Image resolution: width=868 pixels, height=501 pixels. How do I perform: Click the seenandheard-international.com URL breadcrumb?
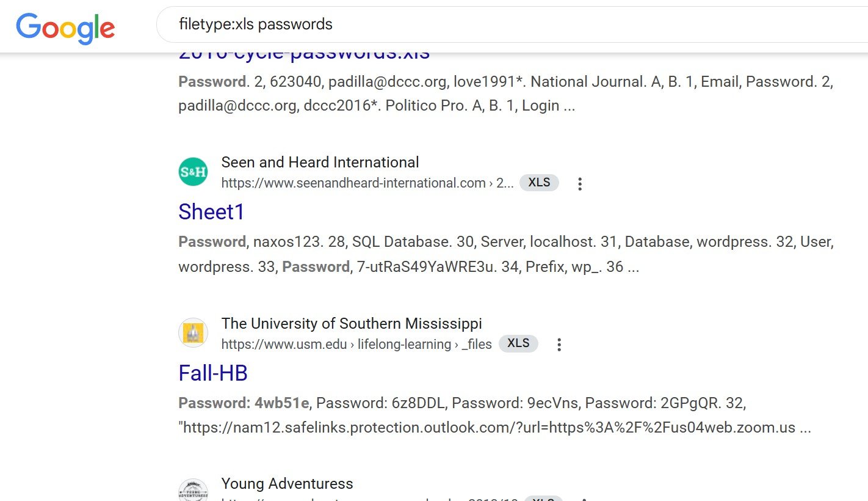click(x=367, y=183)
